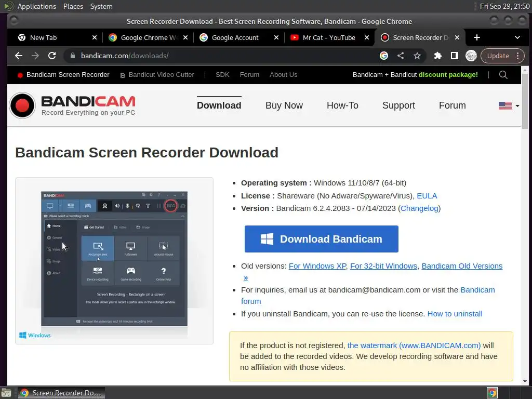The height and width of the screenshot is (399, 532).
Task: Share this page using share icon
Action: click(x=401, y=56)
